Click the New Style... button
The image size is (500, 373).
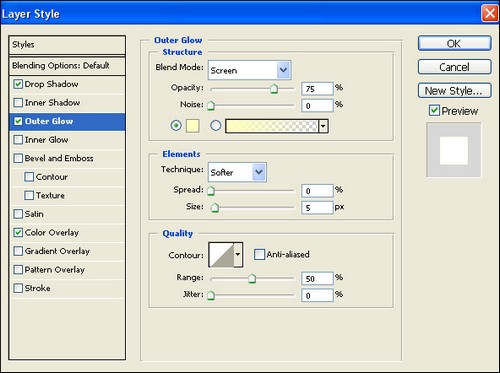click(454, 90)
